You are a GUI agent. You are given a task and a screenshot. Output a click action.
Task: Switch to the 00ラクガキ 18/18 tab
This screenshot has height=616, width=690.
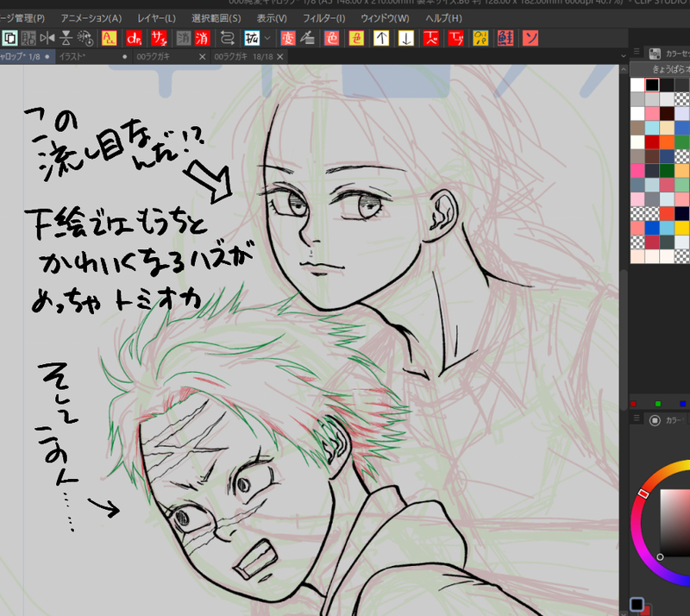[x=248, y=57]
